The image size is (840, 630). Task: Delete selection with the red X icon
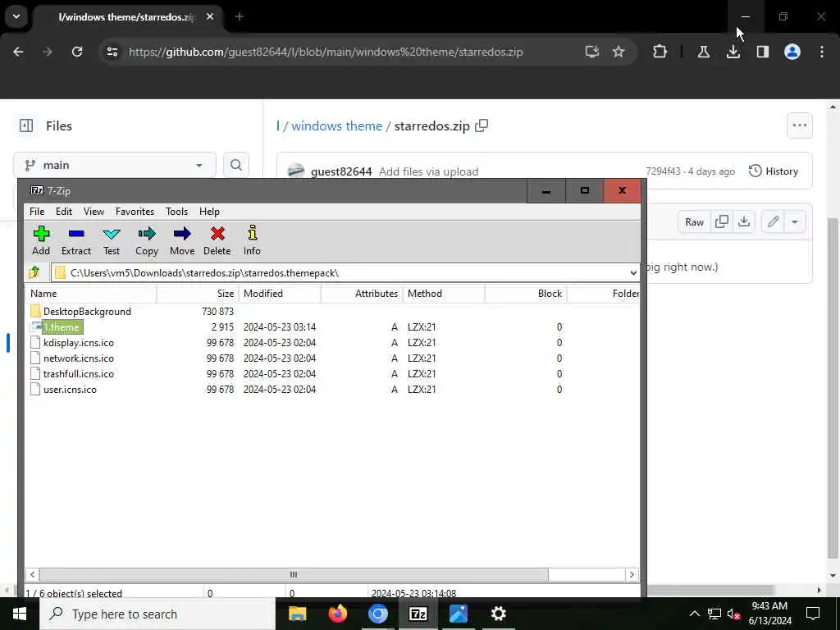[217, 240]
